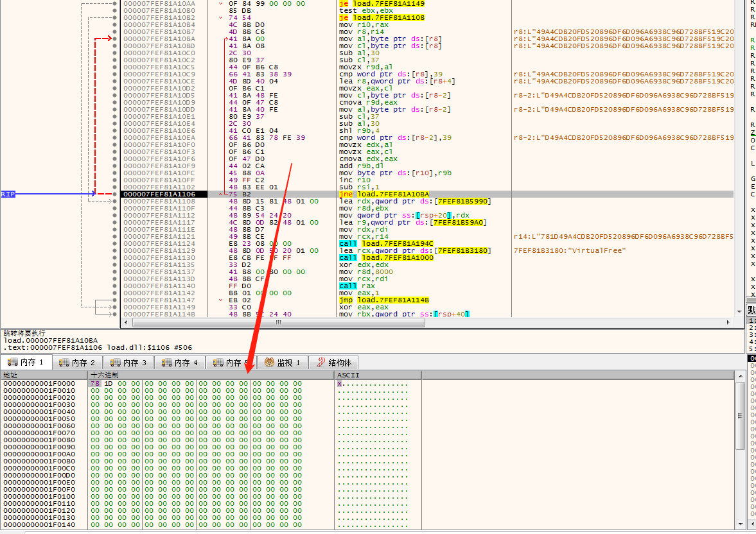Select the call load.7FEF81A1000 instruction
The height and width of the screenshot is (534, 756).
[386, 257]
